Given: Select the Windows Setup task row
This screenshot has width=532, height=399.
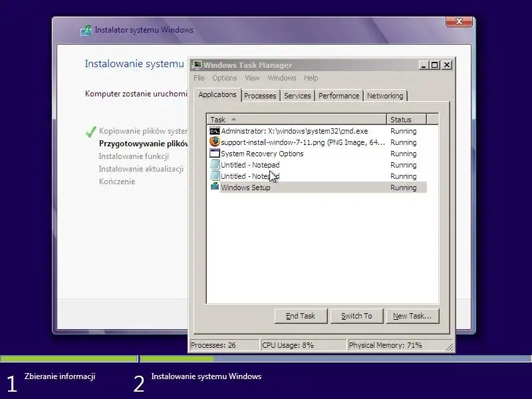Looking at the screenshot, I should tap(318, 188).
